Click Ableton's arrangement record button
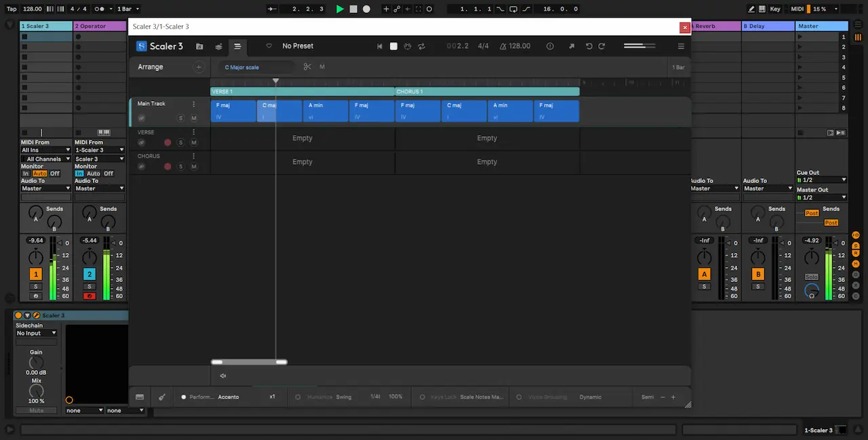Screen dimensions: 868x440 (x=366, y=9)
